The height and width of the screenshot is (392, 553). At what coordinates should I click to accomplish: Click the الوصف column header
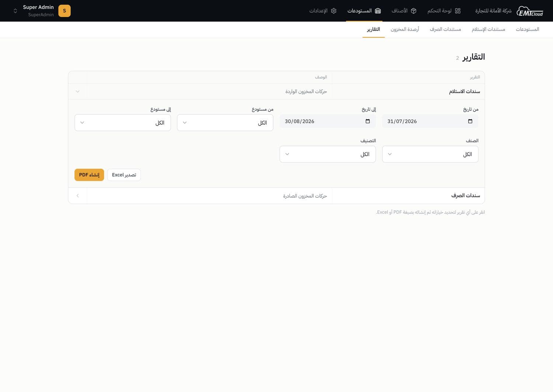tap(321, 77)
